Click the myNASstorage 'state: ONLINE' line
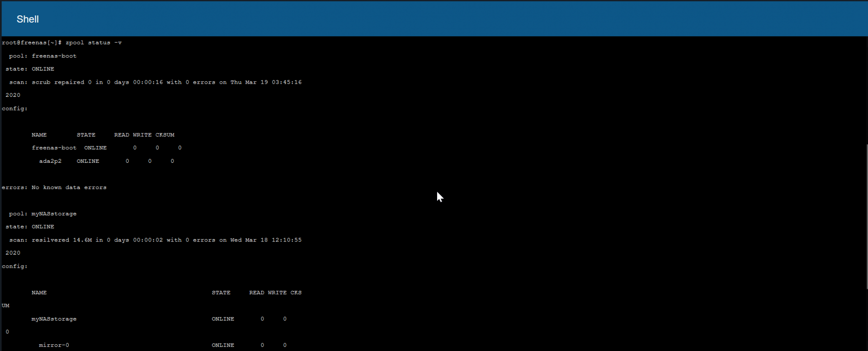 click(30, 227)
